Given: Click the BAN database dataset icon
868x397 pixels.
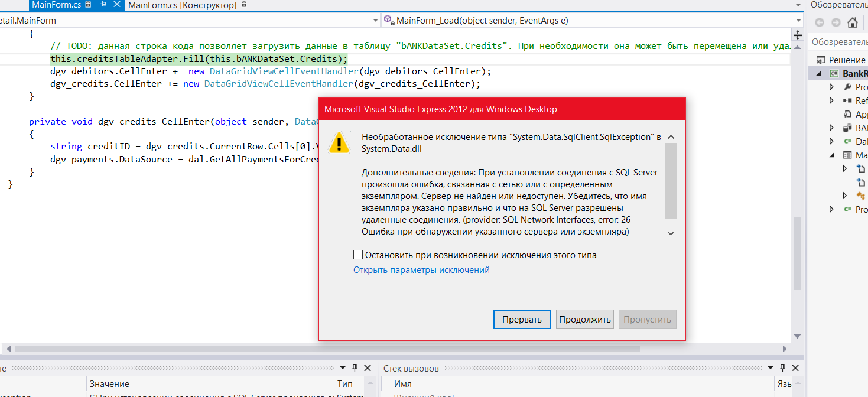Looking at the screenshot, I should (847, 128).
